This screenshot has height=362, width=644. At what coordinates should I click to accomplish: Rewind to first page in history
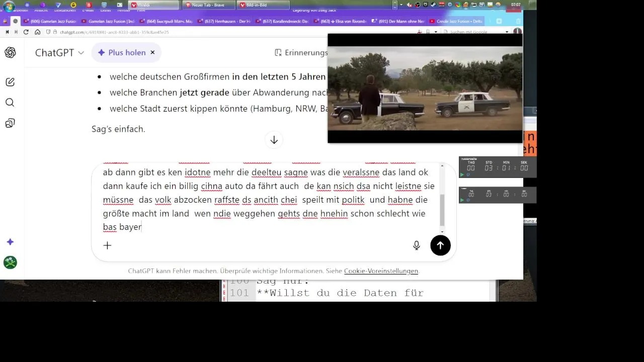(x=7, y=32)
